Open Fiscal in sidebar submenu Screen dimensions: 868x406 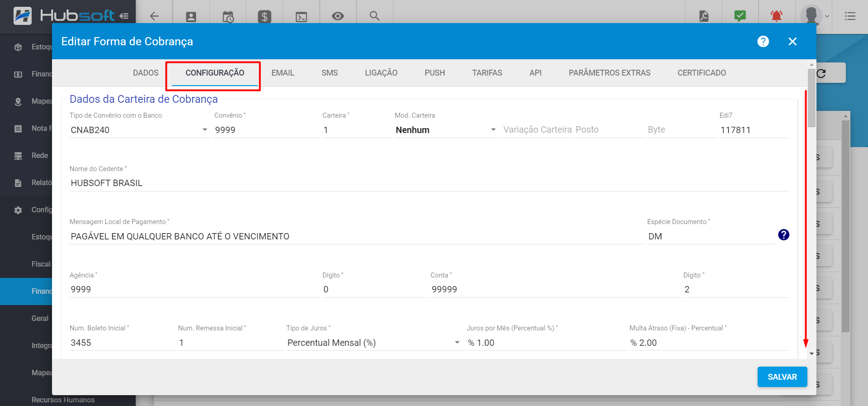(41, 264)
